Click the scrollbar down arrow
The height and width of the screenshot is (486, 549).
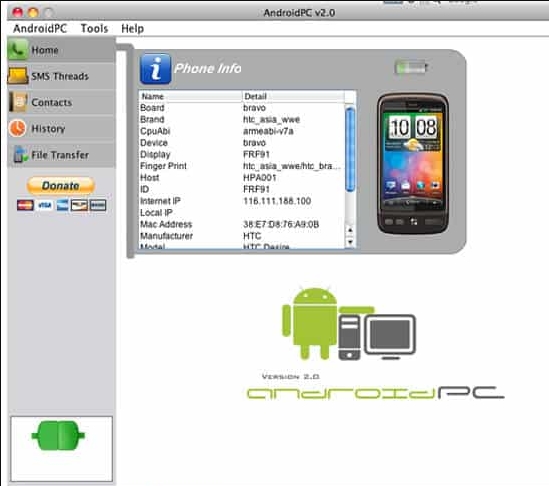pos(350,242)
